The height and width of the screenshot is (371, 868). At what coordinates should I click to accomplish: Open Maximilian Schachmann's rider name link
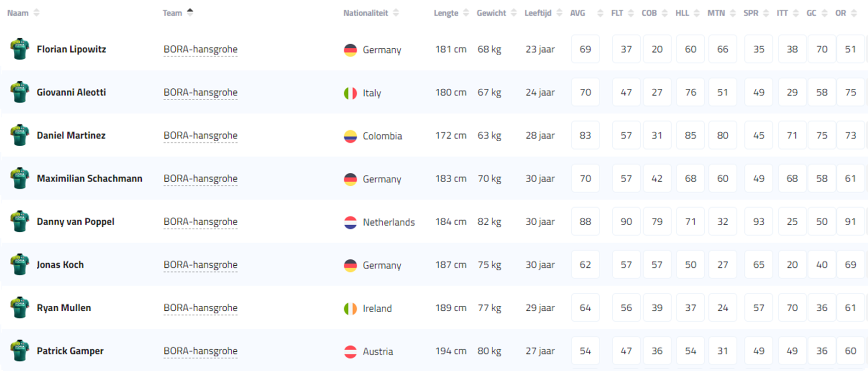click(x=89, y=178)
